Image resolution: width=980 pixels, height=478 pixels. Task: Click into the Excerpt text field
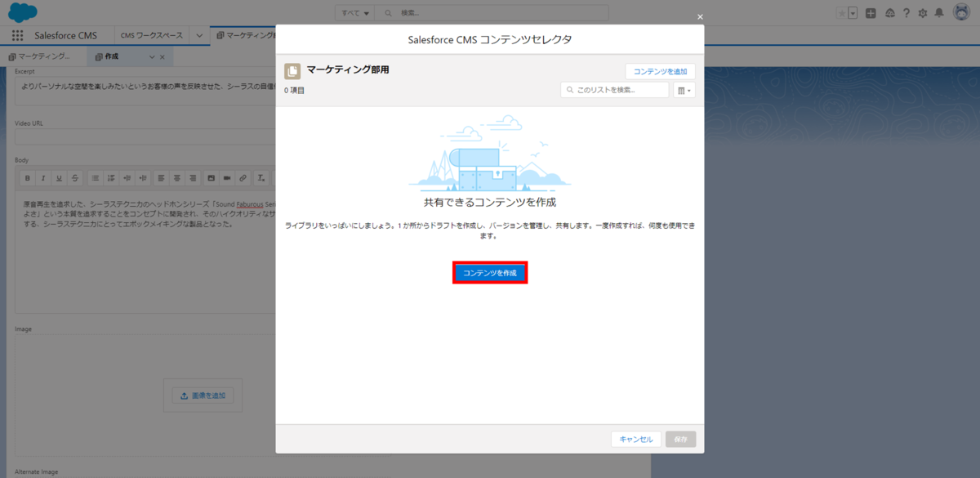pos(145,92)
